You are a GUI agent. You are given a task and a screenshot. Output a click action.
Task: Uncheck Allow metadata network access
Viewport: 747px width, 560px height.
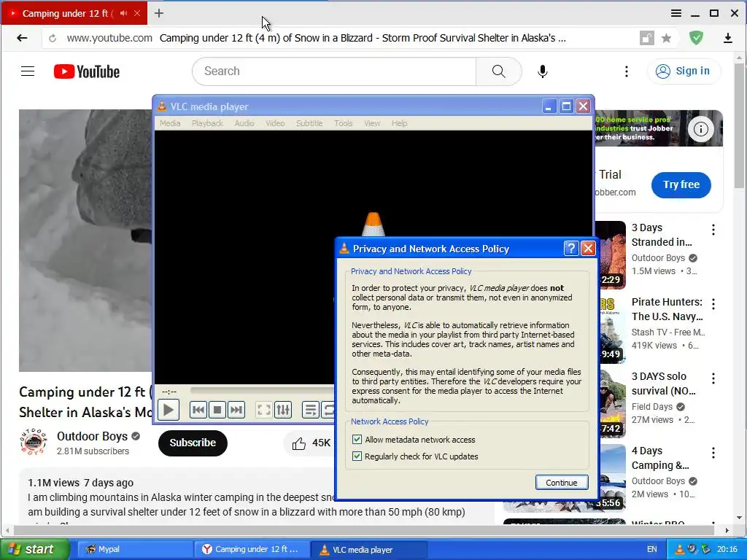357,439
